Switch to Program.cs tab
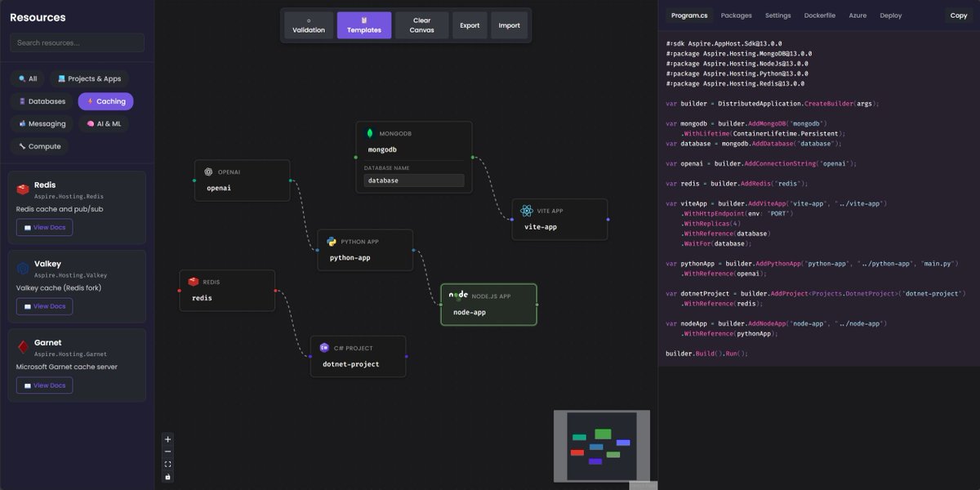 coord(689,16)
